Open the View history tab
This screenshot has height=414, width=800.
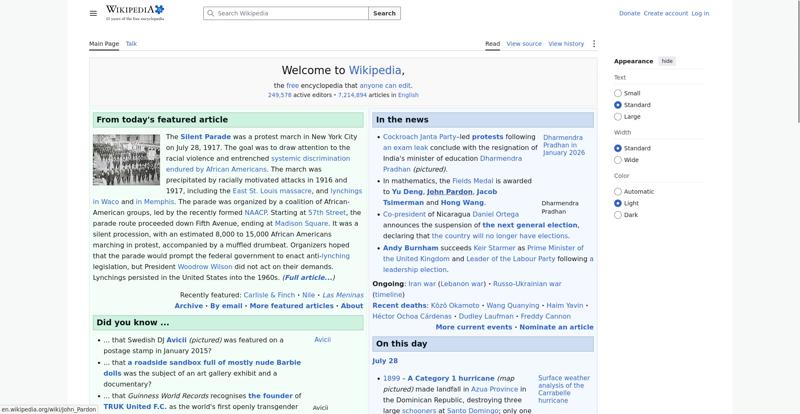coord(566,44)
